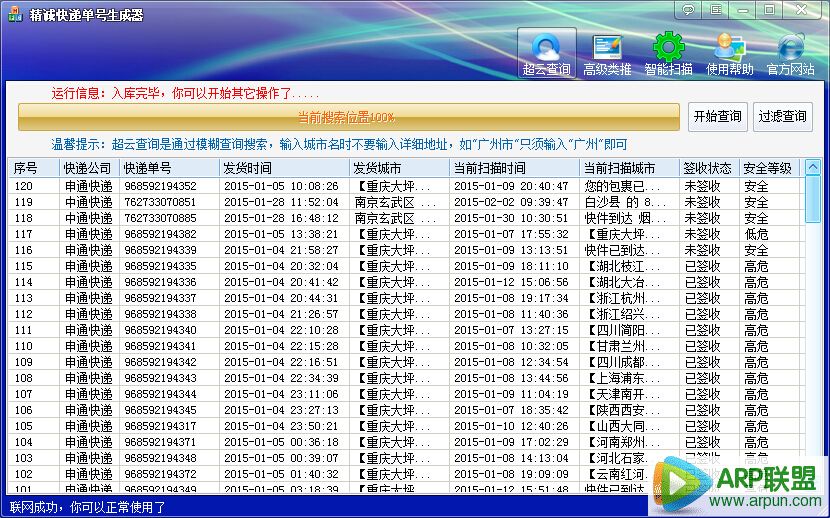Sort by the 序号 column header
830x518 pixels.
point(34,168)
